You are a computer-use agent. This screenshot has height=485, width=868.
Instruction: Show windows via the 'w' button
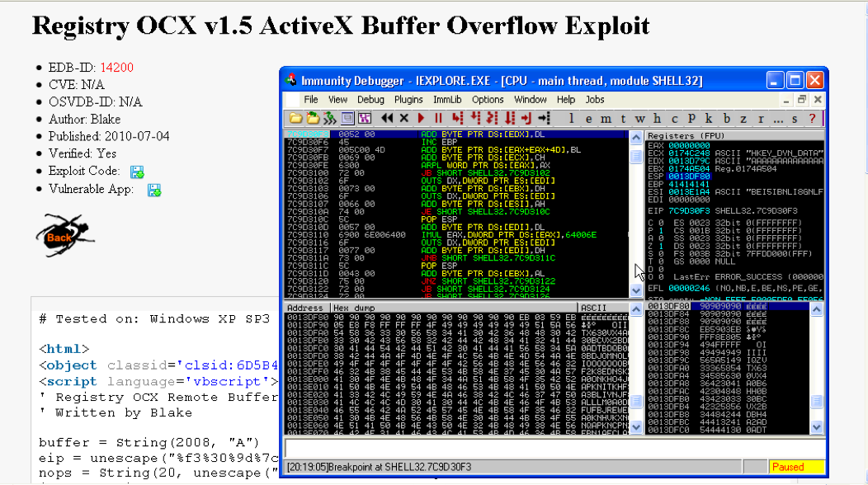click(x=640, y=118)
